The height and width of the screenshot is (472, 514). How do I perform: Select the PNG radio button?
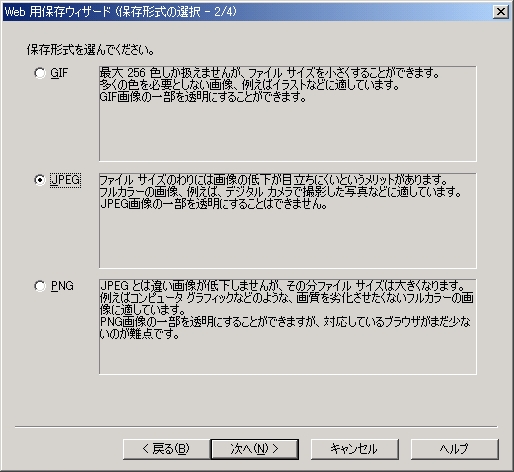point(40,286)
